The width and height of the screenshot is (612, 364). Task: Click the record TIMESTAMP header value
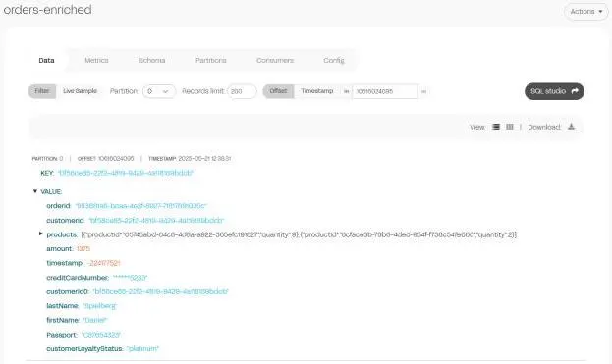(x=204, y=159)
